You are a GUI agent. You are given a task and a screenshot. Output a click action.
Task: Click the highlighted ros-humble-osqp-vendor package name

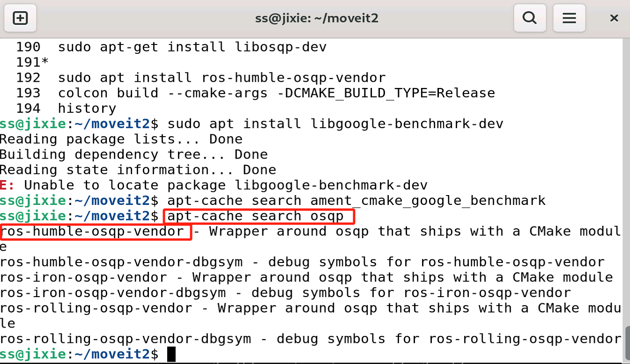93,232
